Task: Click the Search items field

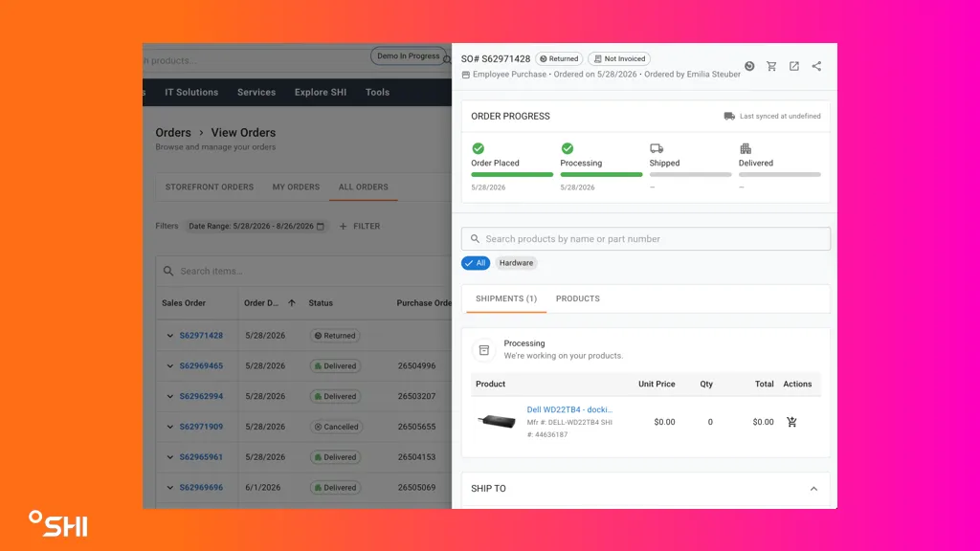Action: [303, 271]
